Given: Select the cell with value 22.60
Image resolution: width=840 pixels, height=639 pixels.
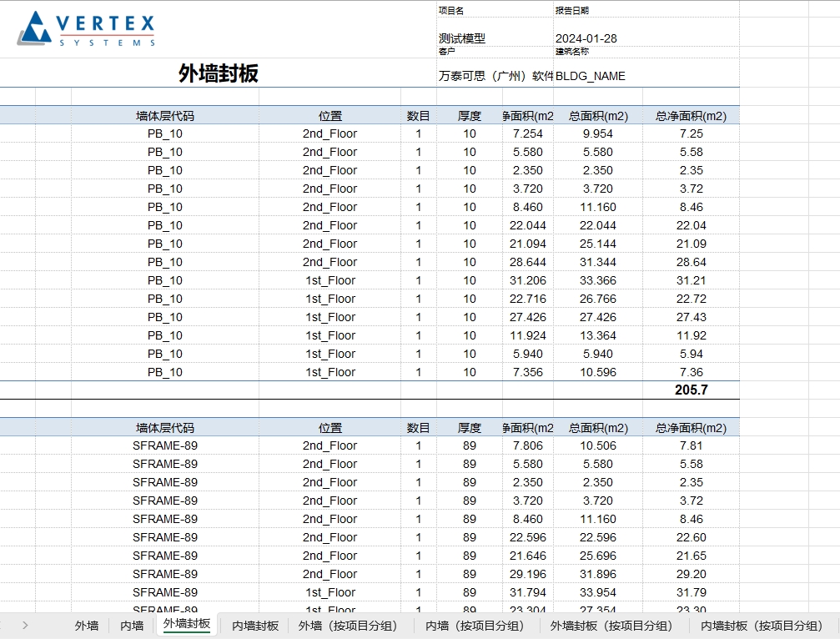Looking at the screenshot, I should coord(691,537).
